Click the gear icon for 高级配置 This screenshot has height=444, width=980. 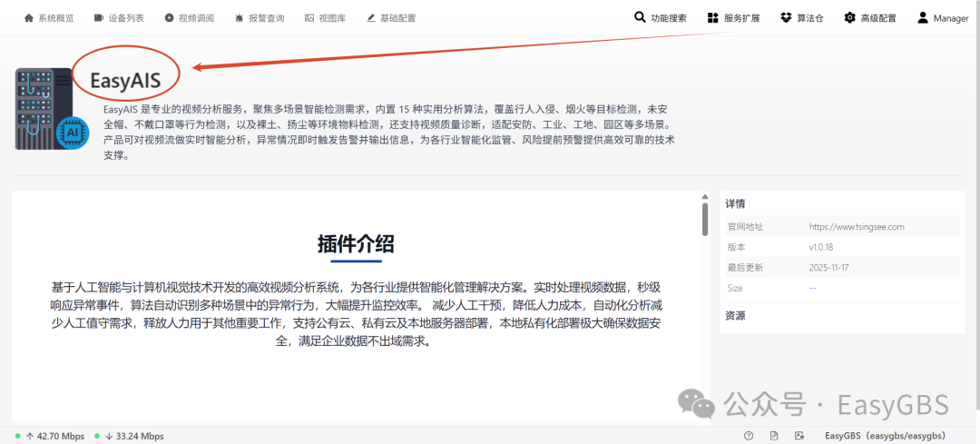point(849,17)
